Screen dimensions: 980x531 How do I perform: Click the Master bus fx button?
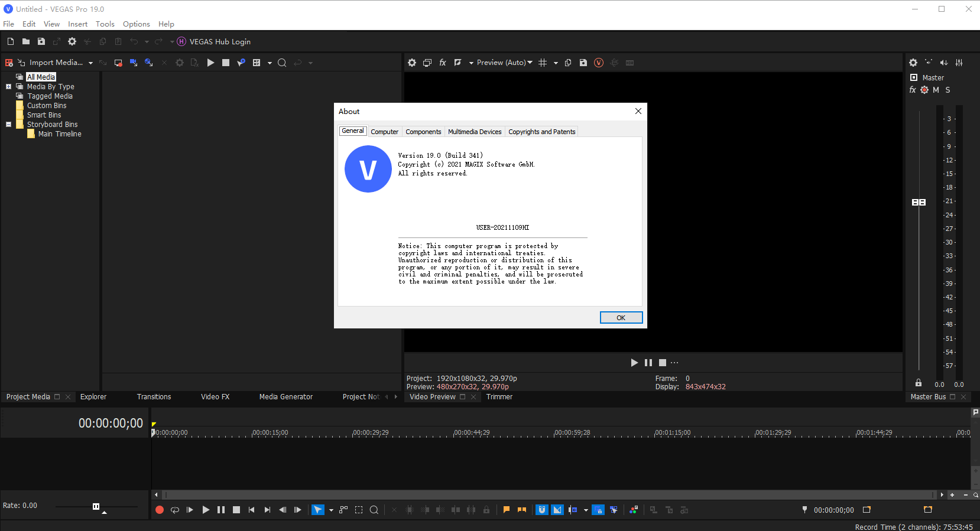click(x=913, y=90)
